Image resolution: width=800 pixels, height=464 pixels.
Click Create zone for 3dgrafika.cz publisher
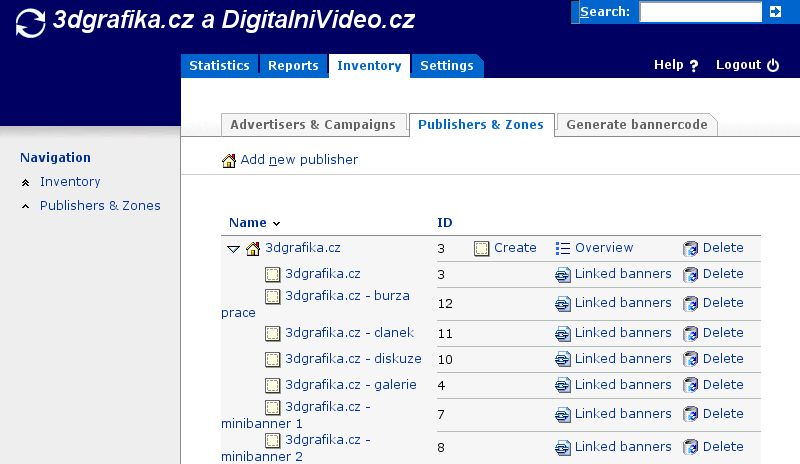tap(515, 248)
